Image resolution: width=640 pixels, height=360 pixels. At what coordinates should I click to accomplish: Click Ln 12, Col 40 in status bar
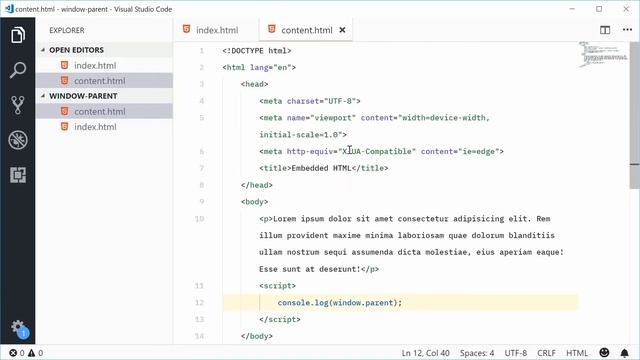tap(425, 353)
